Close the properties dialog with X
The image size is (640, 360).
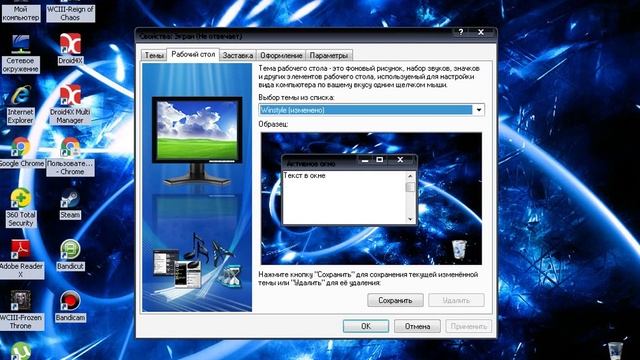click(481, 32)
